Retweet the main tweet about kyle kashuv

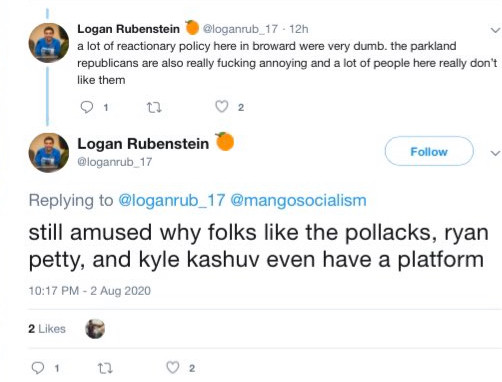pyautogui.click(x=105, y=368)
